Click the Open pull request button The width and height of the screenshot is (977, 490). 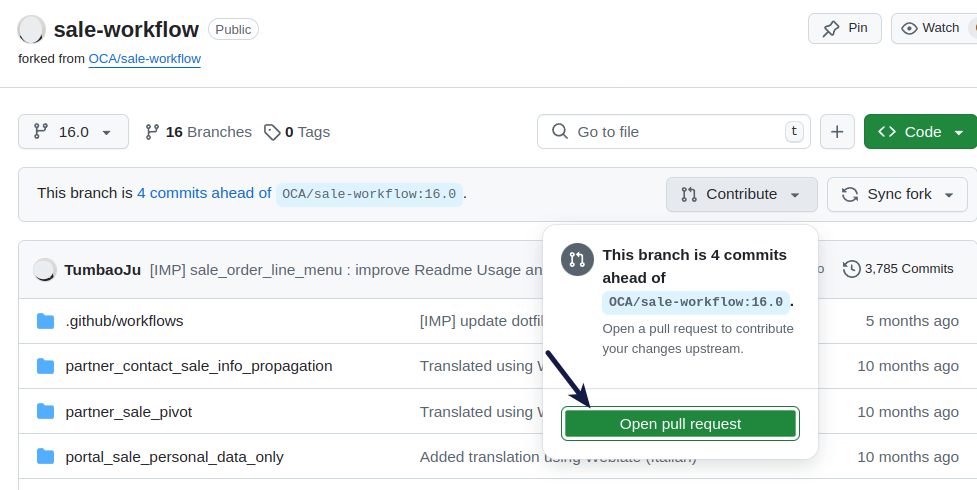click(680, 424)
